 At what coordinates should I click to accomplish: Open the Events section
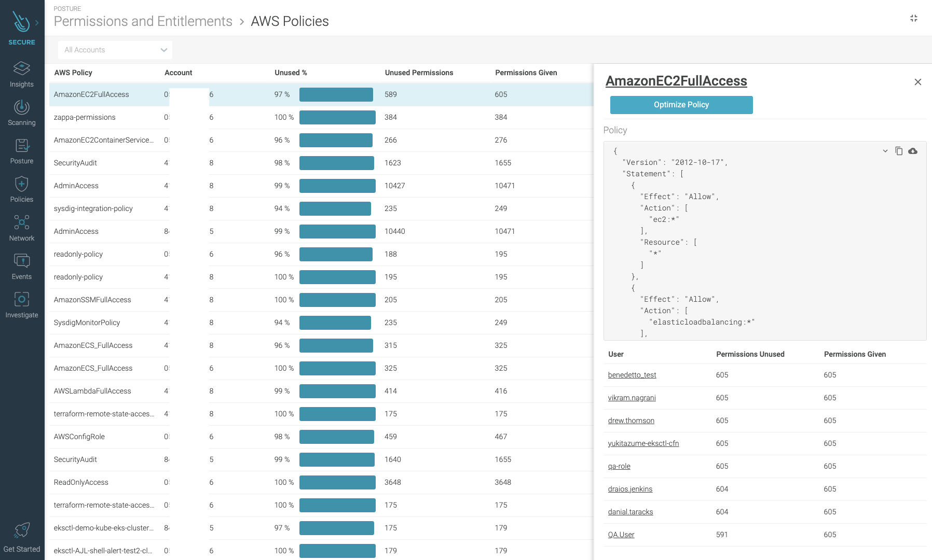[x=22, y=267]
